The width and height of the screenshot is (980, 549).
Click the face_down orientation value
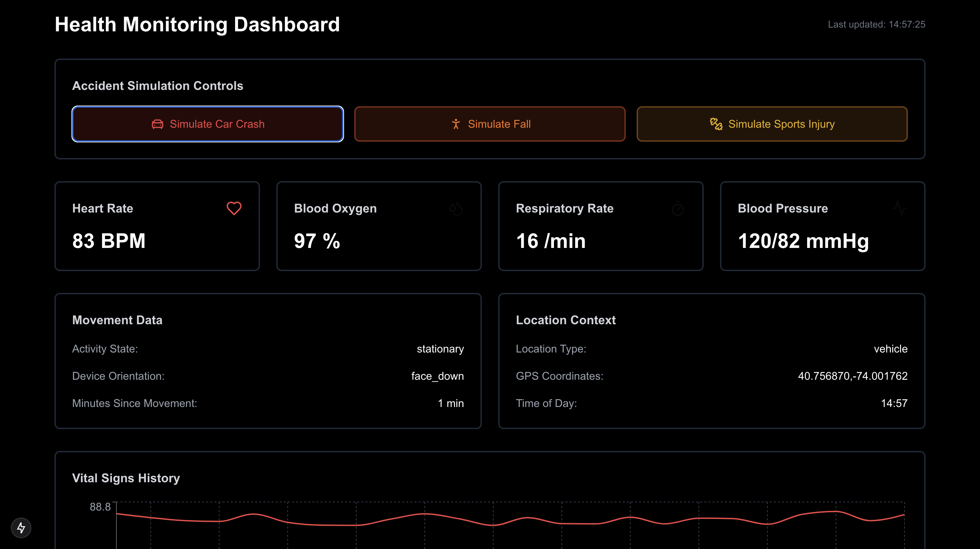click(x=437, y=376)
